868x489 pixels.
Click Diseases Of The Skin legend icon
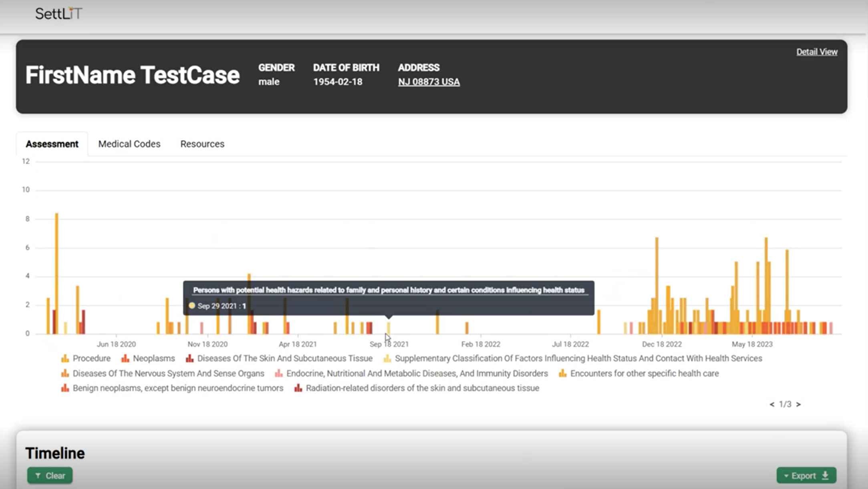click(x=189, y=359)
